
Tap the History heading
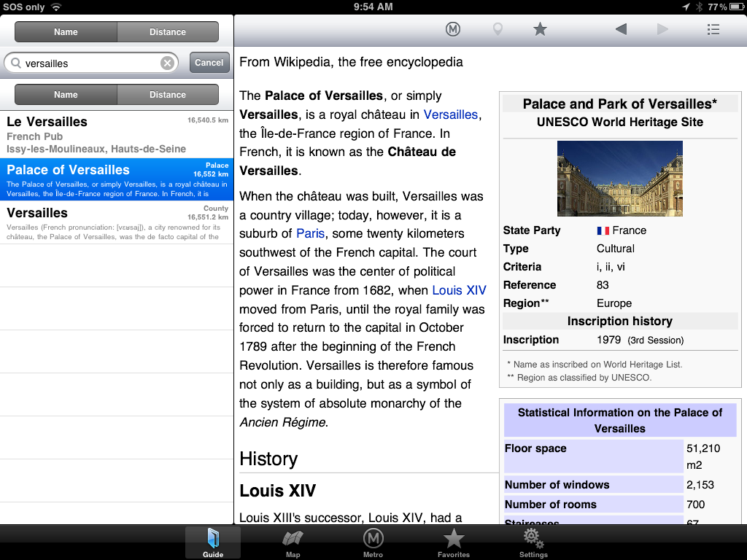(268, 459)
